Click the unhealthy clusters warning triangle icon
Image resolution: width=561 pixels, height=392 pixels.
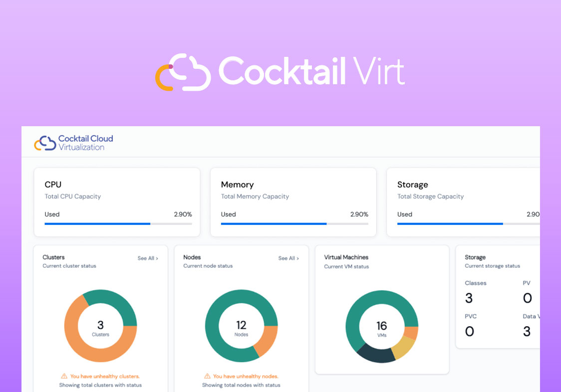click(64, 376)
